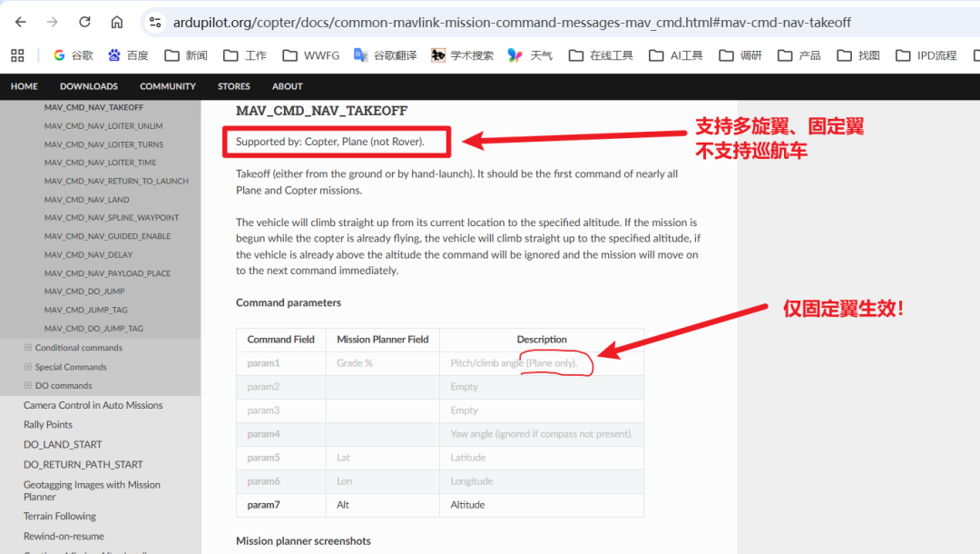Viewport: 980px width, 554px height.
Task: Open the 百度 Baidu bookmark
Action: (128, 55)
